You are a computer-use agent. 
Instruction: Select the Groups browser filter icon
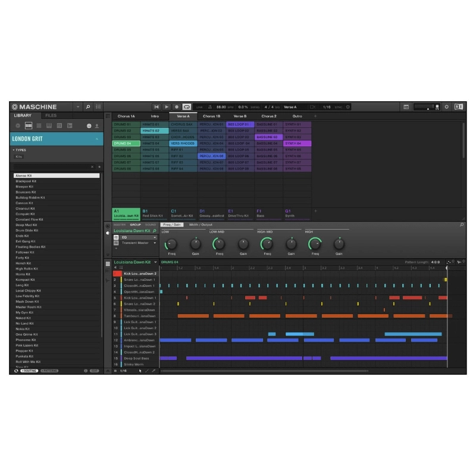click(x=29, y=126)
